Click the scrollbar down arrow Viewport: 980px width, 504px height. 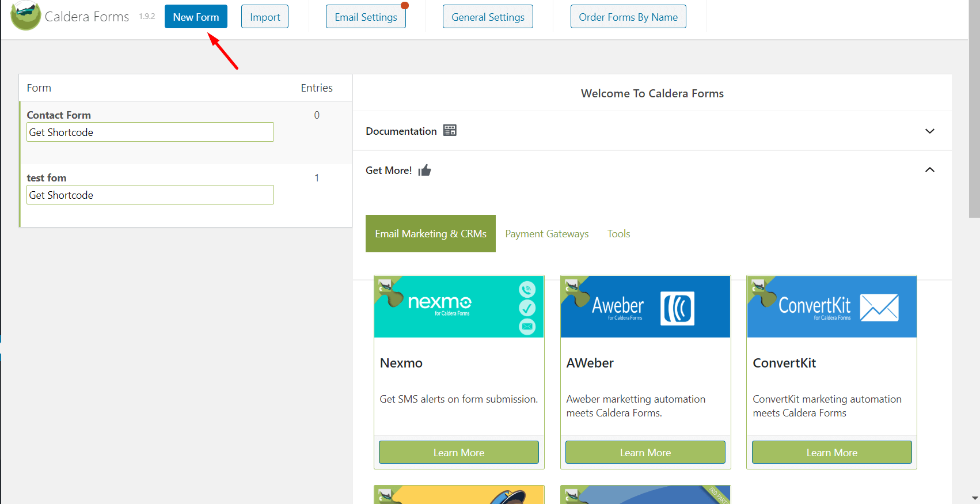[x=974, y=498]
